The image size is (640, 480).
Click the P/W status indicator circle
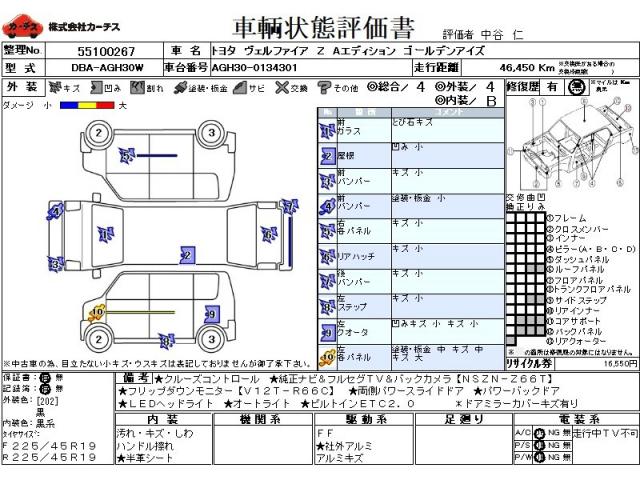point(538,458)
